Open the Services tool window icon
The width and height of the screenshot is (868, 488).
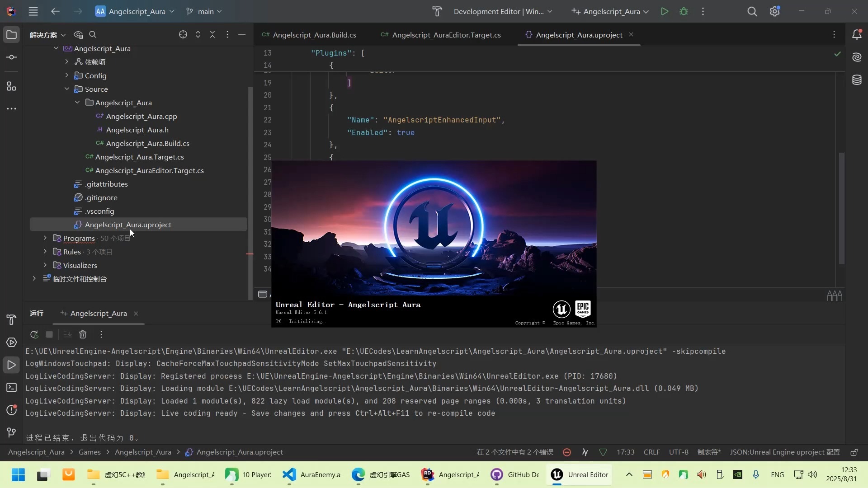[x=11, y=342]
